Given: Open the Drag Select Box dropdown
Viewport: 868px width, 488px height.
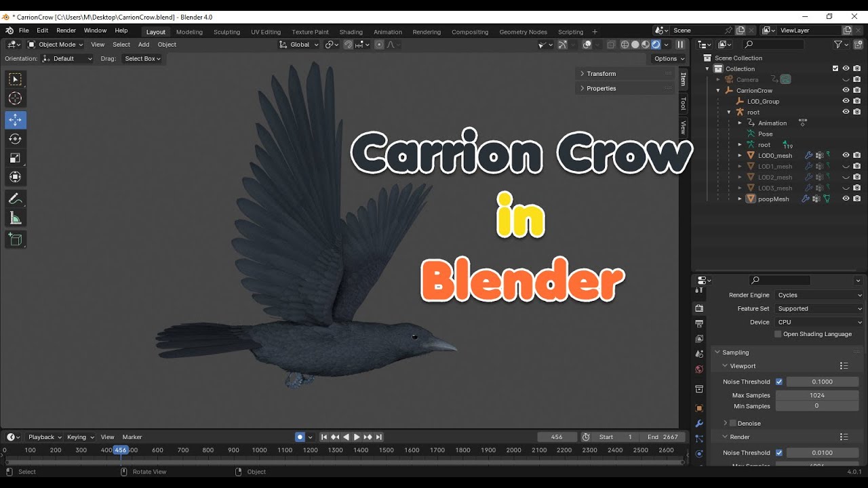Looking at the screenshot, I should pos(142,59).
